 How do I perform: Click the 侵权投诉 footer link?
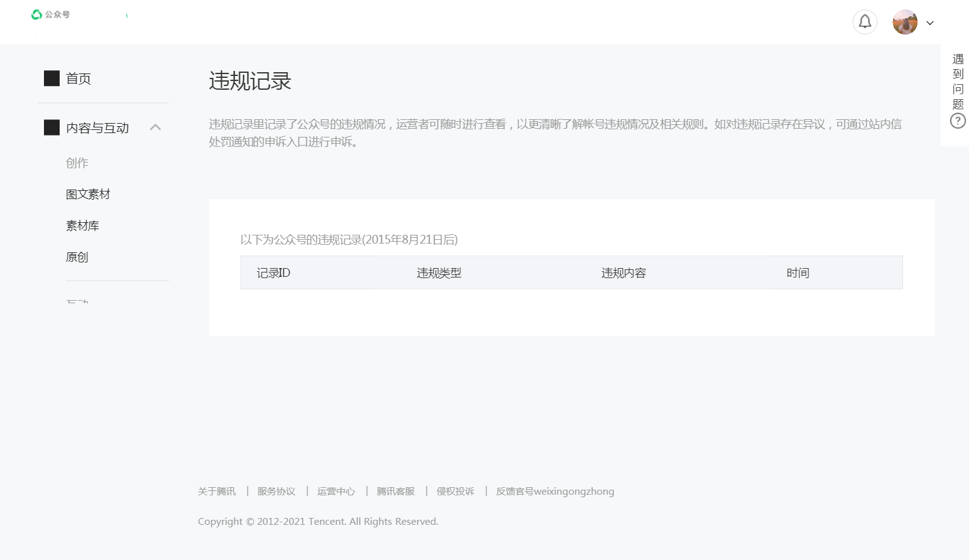tap(455, 492)
